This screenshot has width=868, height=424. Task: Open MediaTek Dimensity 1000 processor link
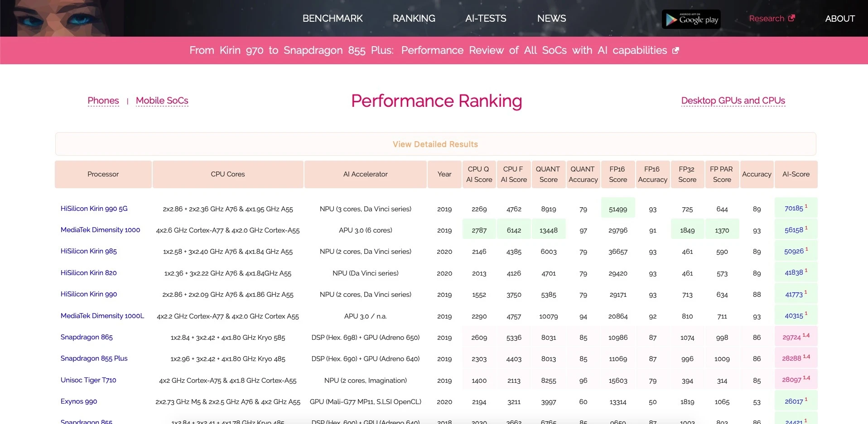[x=100, y=230]
